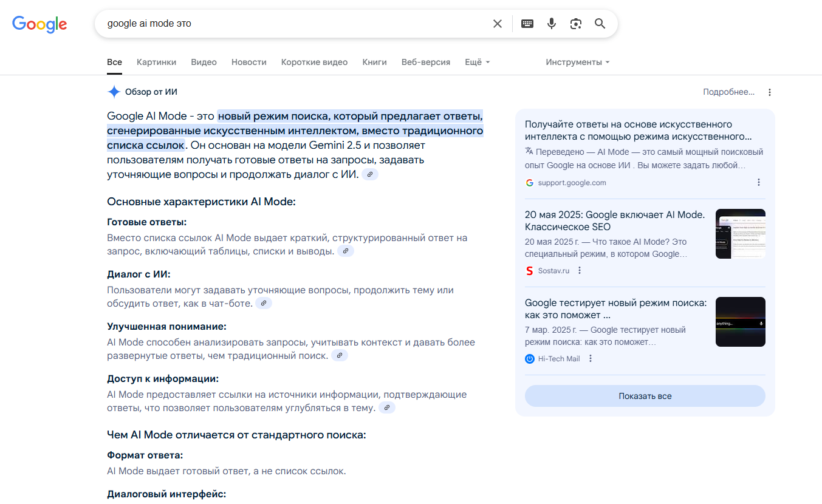Select the 'Все' results tab

tap(114, 62)
